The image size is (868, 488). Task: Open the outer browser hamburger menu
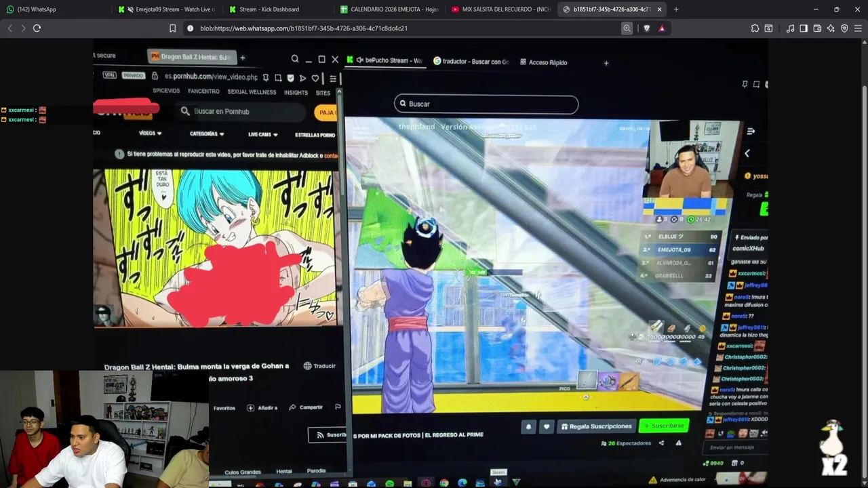(858, 28)
